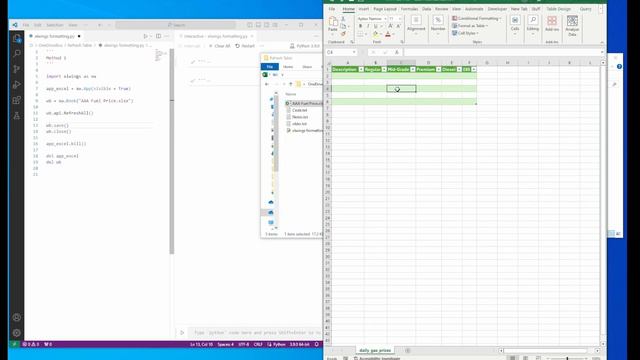Open the Excel Table Design tab
The height and width of the screenshot is (360, 640).
(558, 9)
